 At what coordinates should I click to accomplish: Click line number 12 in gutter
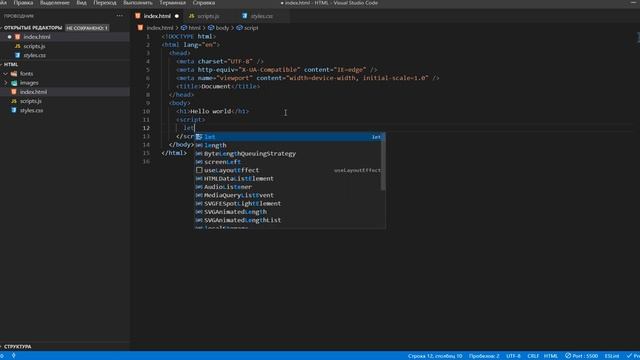point(146,128)
